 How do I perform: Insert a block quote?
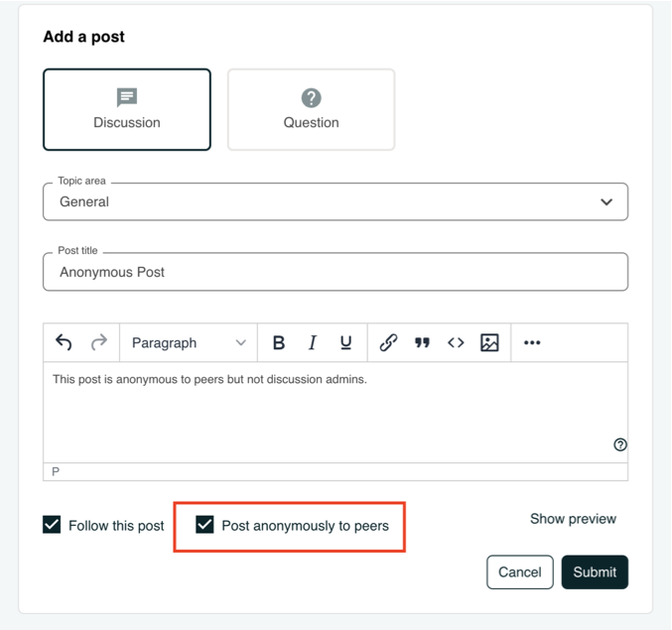tap(422, 343)
